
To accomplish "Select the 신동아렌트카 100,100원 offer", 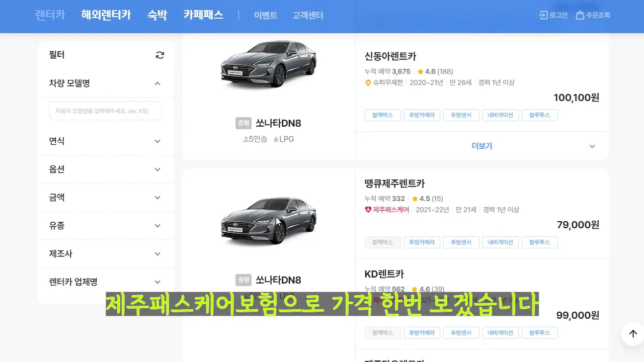I will [482, 86].
